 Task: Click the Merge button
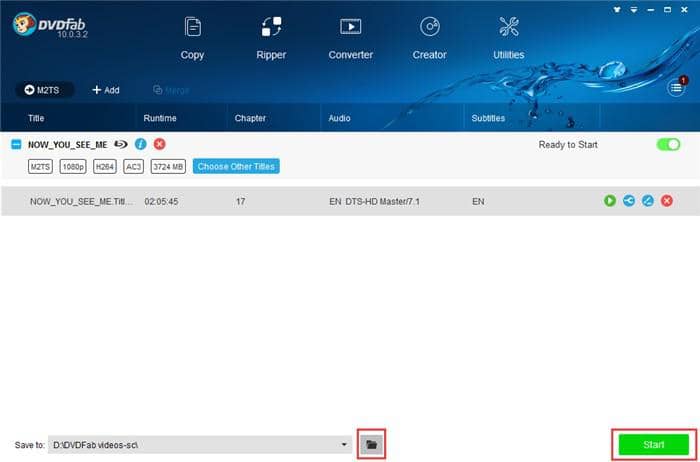tap(171, 90)
